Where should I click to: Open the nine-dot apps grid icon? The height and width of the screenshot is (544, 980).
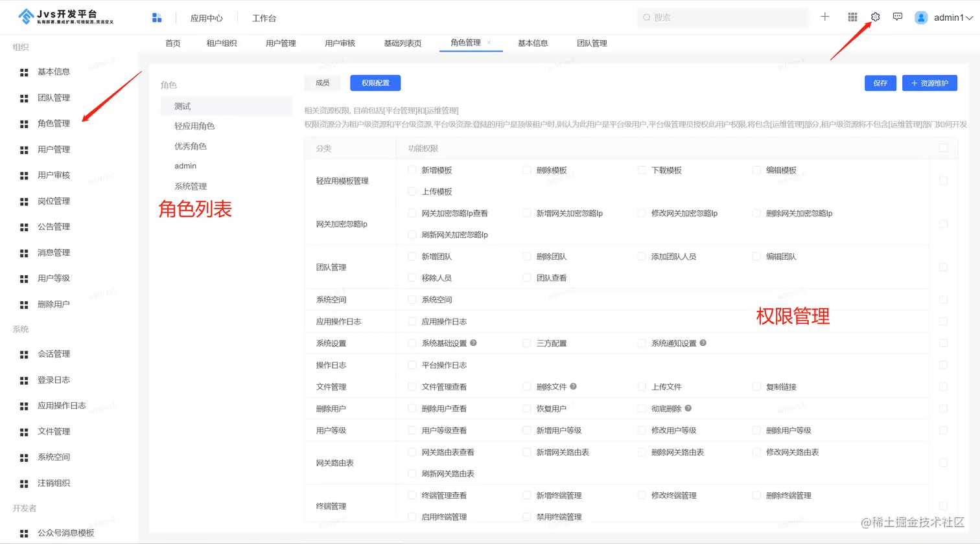852,17
